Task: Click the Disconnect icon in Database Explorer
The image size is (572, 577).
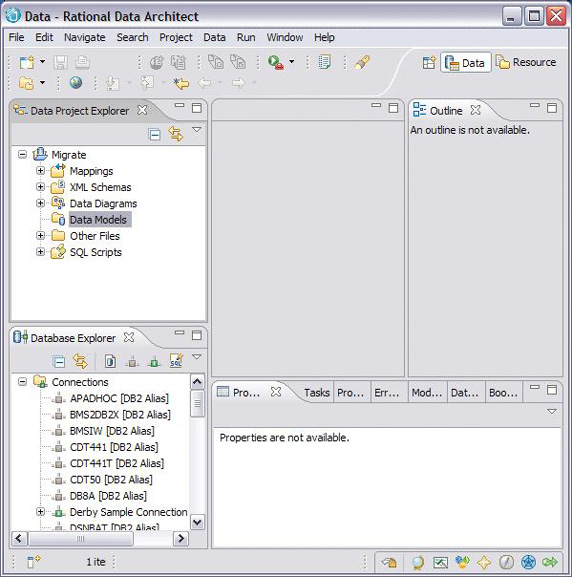Action: 132,362
